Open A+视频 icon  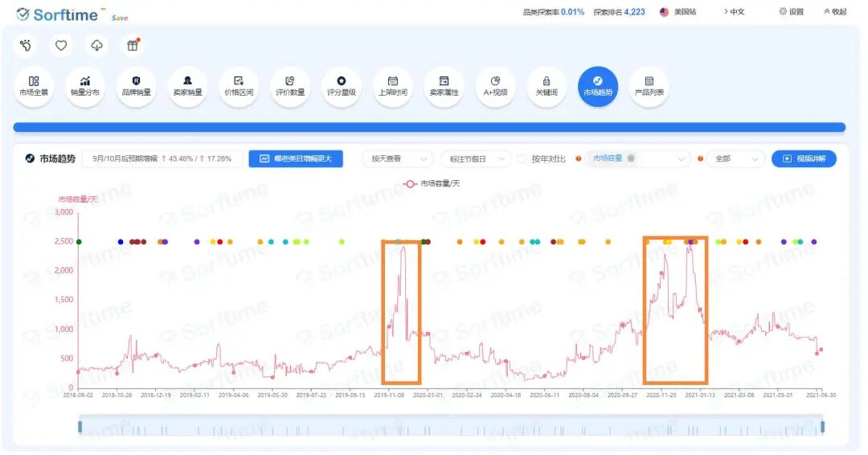click(495, 86)
